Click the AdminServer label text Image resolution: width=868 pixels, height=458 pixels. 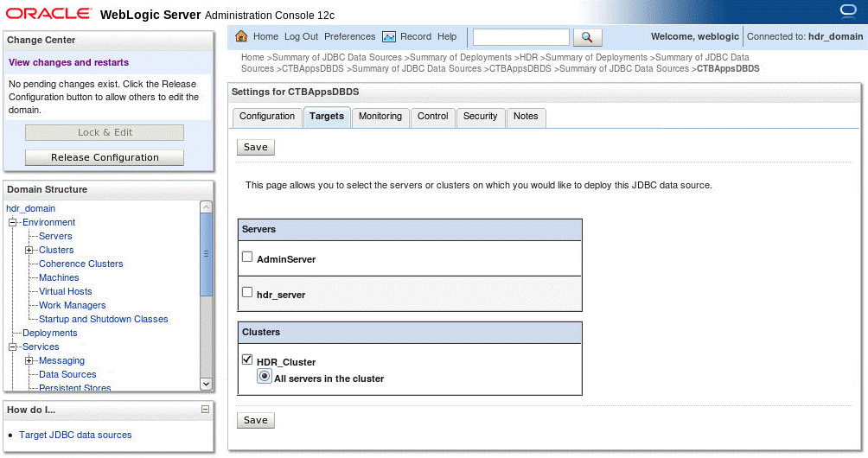[x=286, y=259]
